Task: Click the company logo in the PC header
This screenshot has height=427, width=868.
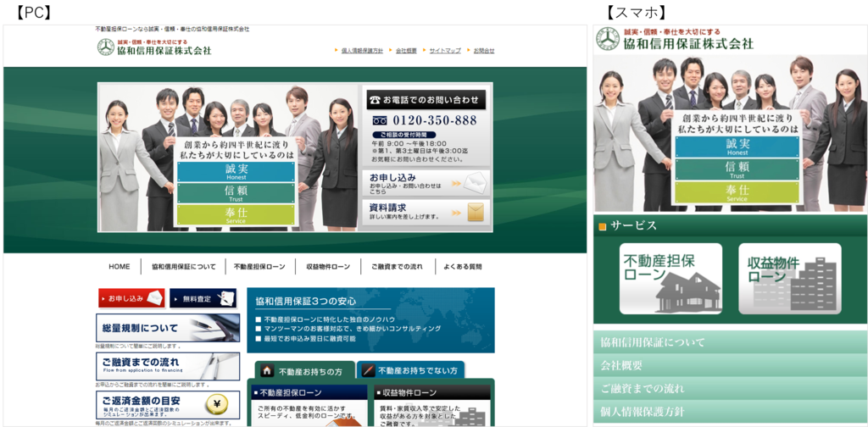Action: pyautogui.click(x=154, y=47)
